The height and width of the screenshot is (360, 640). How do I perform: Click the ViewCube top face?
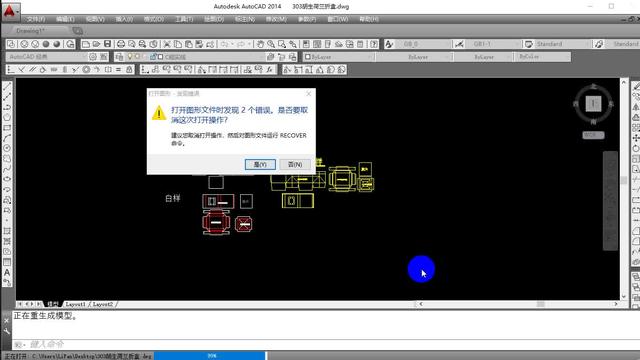(593, 104)
